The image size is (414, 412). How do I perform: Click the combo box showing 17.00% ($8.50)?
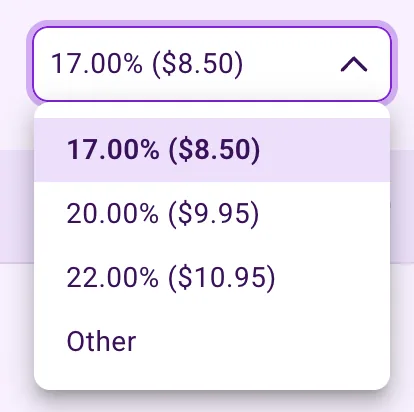[x=212, y=64]
